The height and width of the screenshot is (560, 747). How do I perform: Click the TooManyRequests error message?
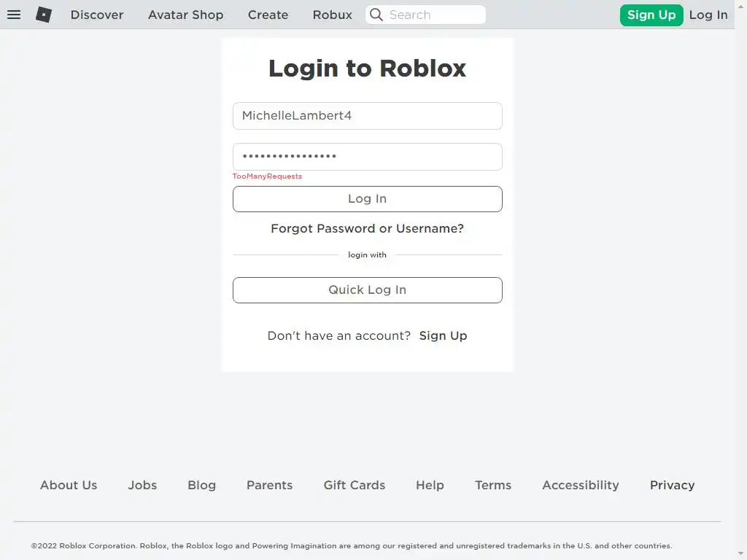coord(267,176)
